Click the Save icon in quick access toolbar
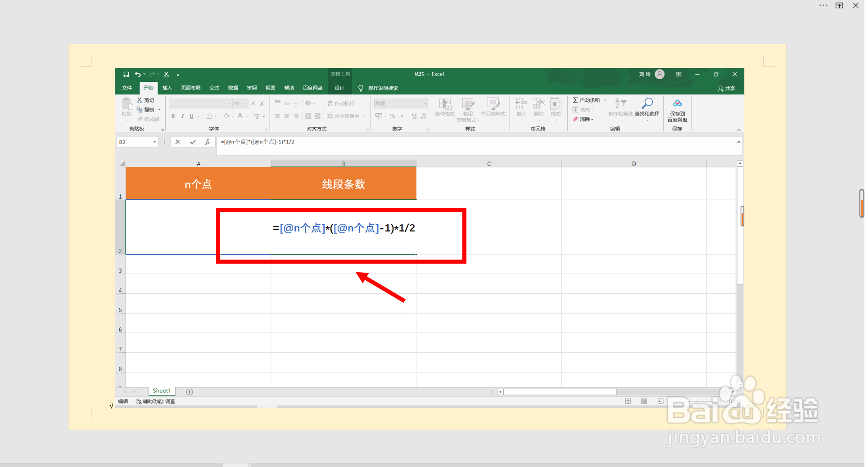The image size is (868, 467). coord(126,74)
